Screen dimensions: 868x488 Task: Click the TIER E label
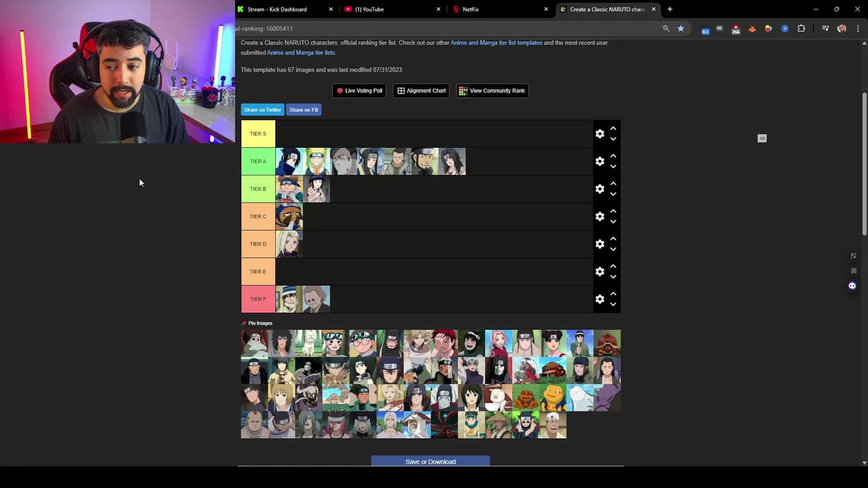point(258,272)
